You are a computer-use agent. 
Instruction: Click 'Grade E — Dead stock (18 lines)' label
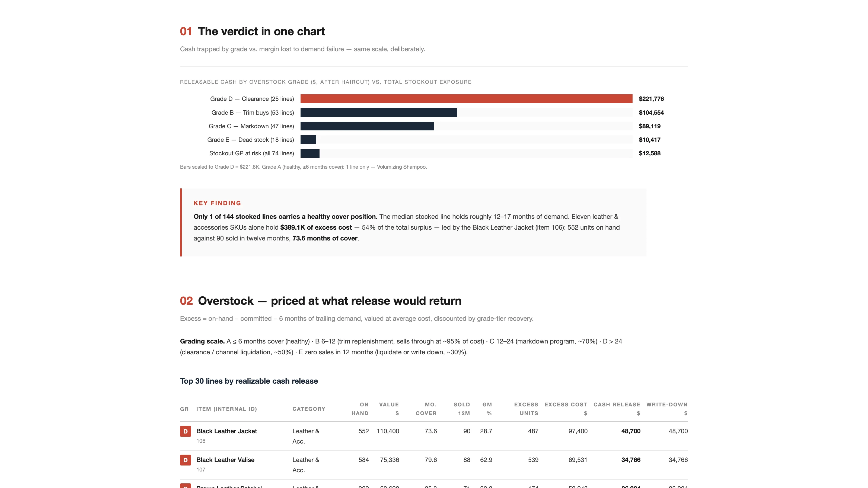click(x=251, y=139)
